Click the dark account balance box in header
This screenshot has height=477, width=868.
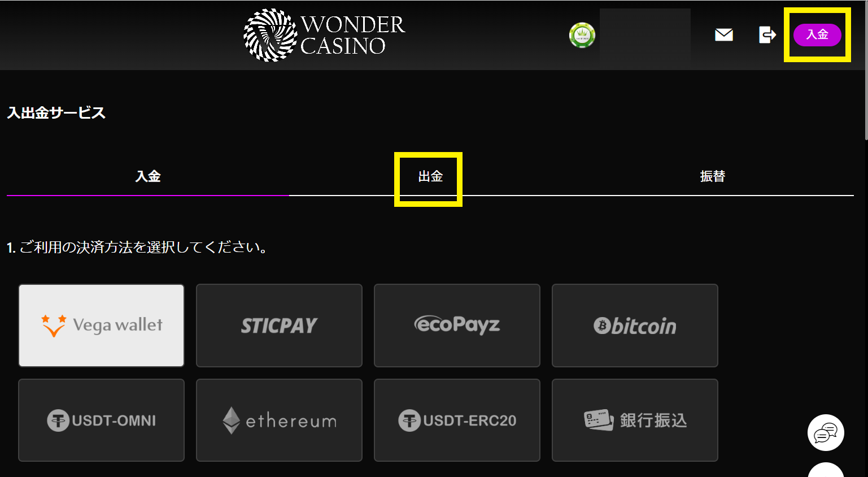point(645,35)
